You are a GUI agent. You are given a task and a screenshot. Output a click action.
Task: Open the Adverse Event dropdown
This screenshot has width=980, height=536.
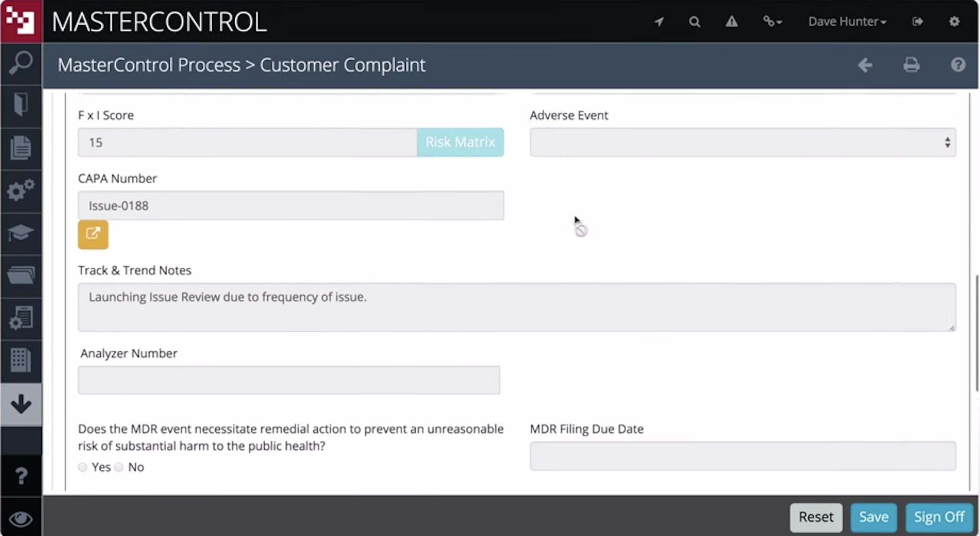(x=742, y=142)
